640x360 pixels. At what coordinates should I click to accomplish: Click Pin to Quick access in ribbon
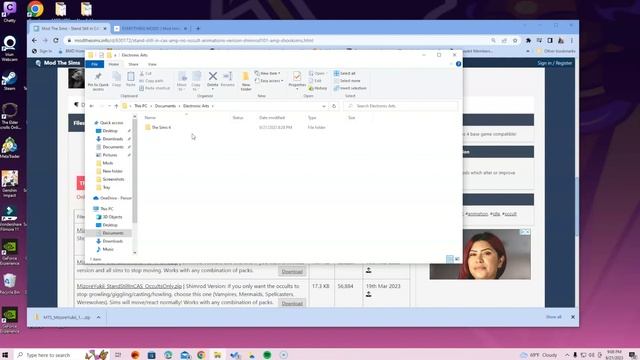pyautogui.click(x=98, y=81)
